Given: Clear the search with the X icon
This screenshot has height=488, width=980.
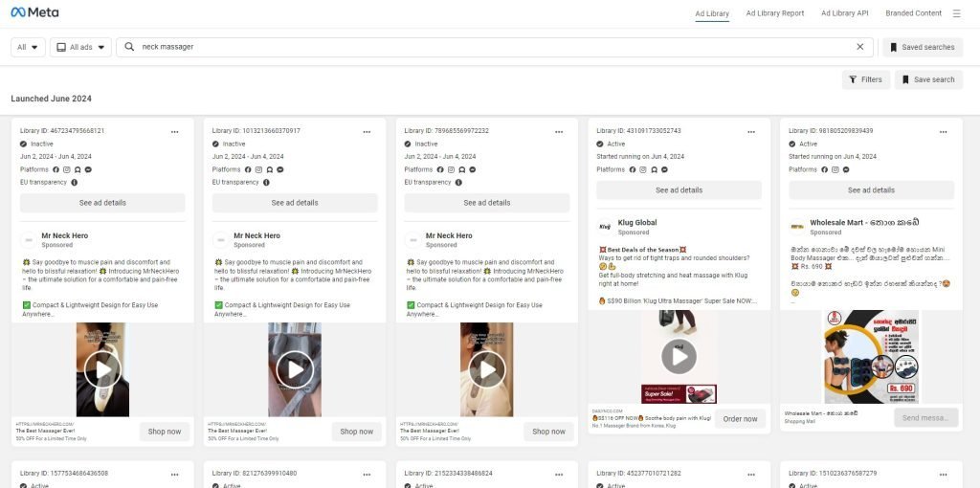Looking at the screenshot, I should (860, 47).
